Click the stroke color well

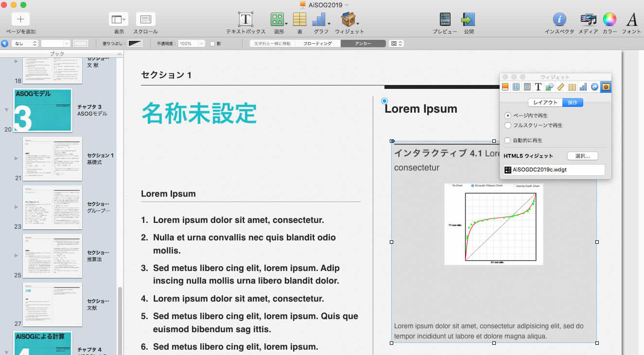click(81, 43)
